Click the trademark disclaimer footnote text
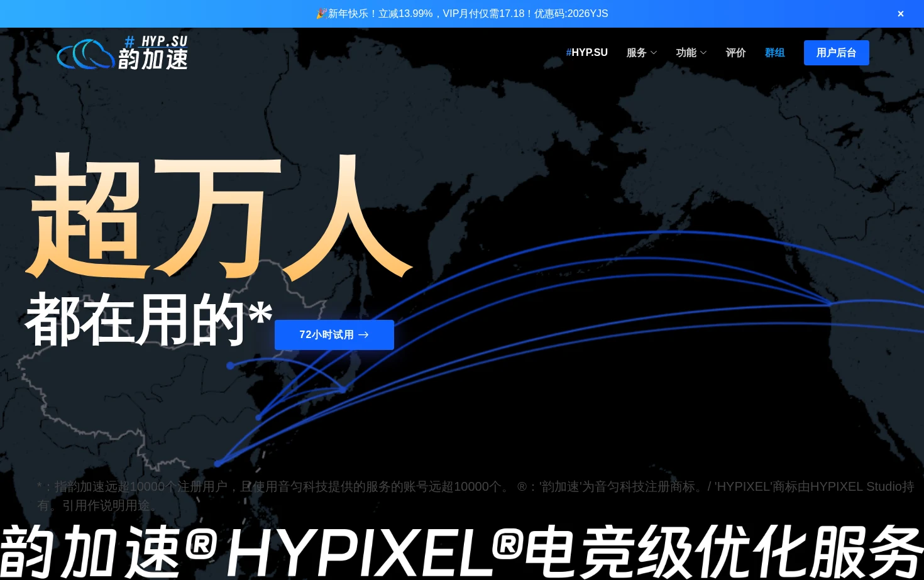The image size is (924, 580). [476, 496]
